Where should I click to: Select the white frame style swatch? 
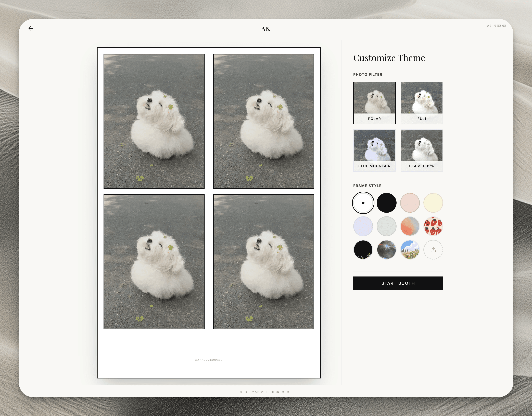click(x=363, y=203)
